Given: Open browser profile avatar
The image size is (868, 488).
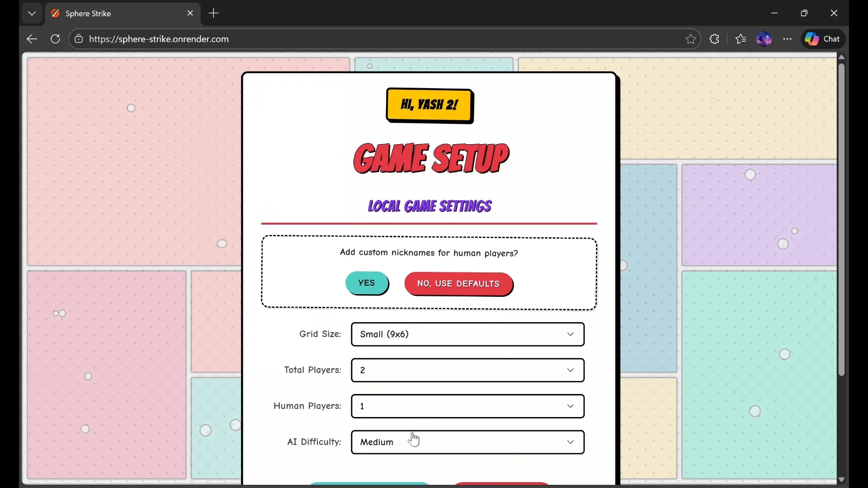Looking at the screenshot, I should pos(764,39).
